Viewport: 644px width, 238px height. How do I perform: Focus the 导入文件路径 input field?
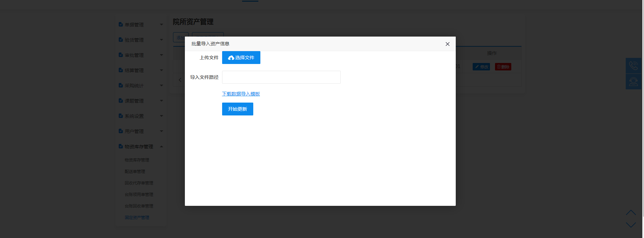point(281,77)
